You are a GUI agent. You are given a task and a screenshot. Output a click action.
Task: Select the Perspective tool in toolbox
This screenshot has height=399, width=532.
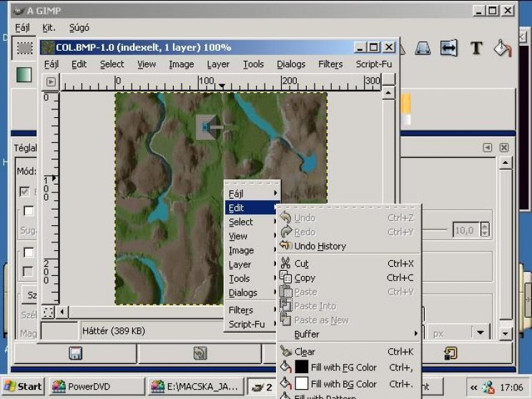(423, 48)
